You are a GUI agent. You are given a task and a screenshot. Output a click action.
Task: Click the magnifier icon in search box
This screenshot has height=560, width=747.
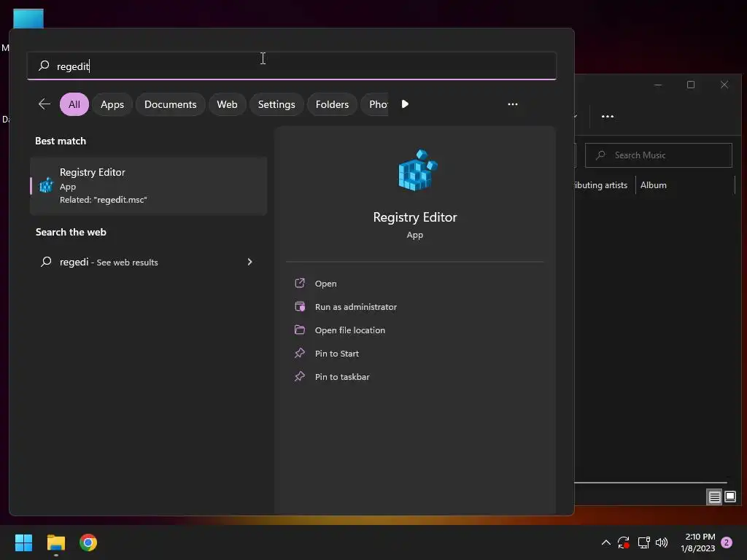click(44, 65)
